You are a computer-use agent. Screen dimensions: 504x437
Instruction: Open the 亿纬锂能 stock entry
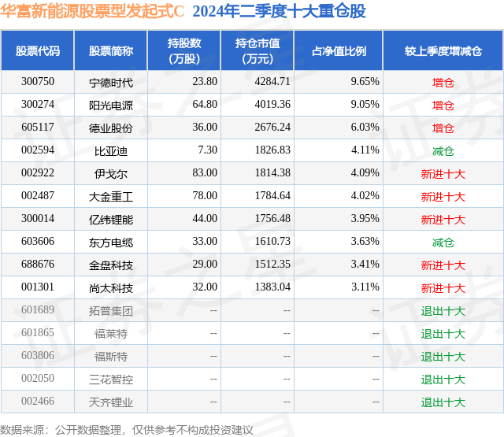pyautogui.click(x=111, y=220)
